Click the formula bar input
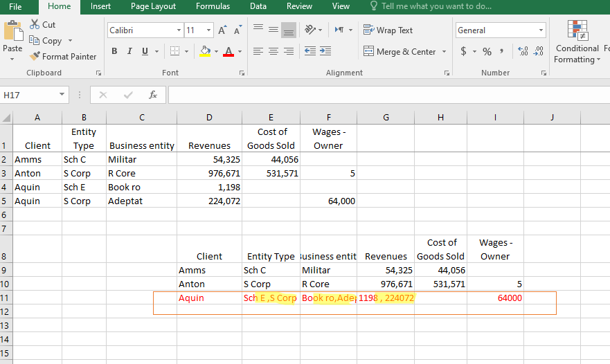This screenshot has width=610, height=364. [x=389, y=95]
